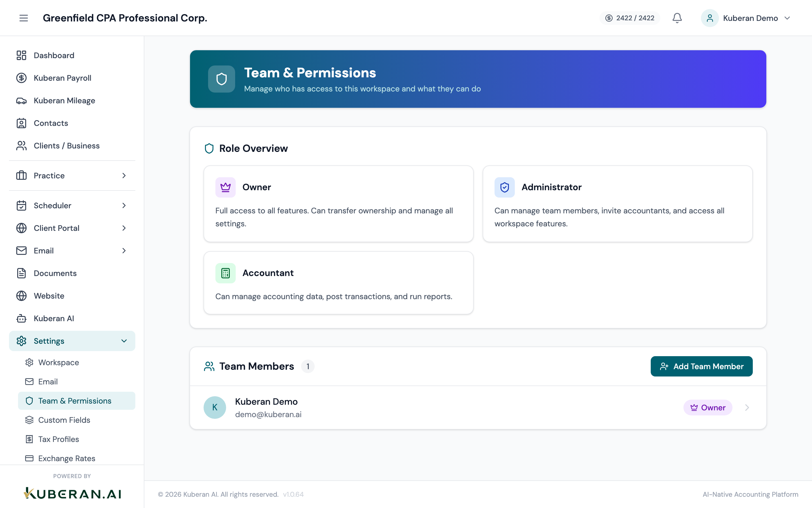This screenshot has width=812, height=508.
Task: Click the Kuberan AI menu label
Action: tap(54, 318)
